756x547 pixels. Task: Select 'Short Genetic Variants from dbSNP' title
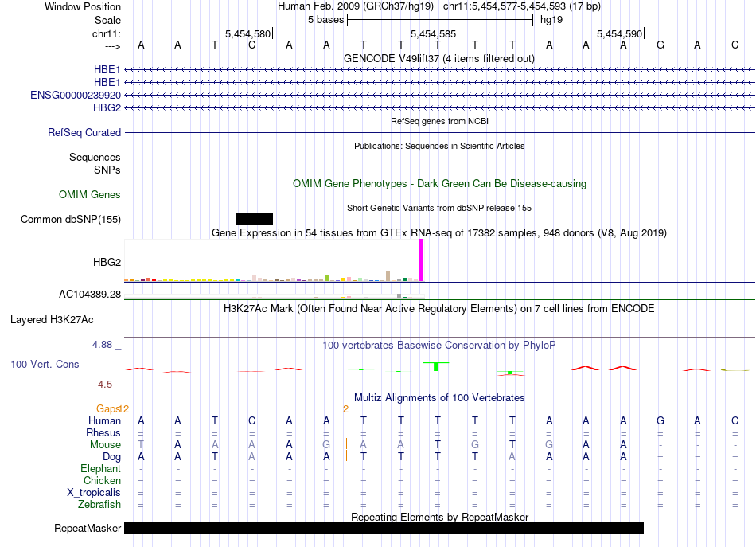439,208
